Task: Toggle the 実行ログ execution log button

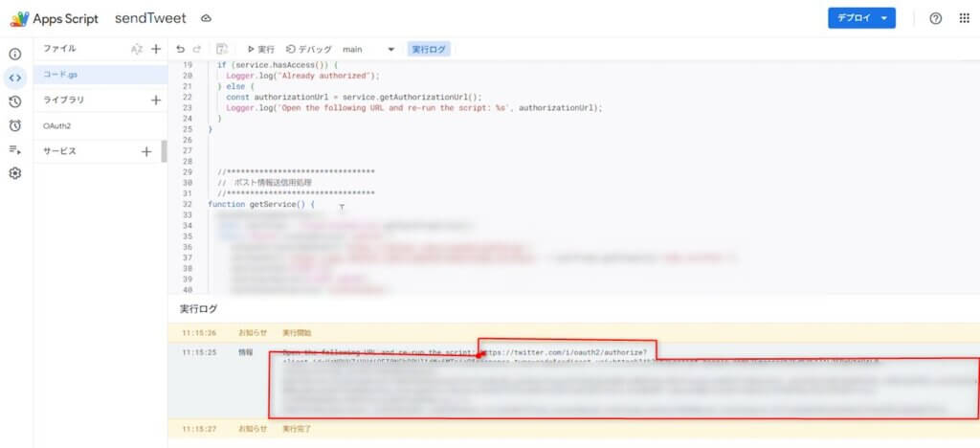Action: point(429,49)
